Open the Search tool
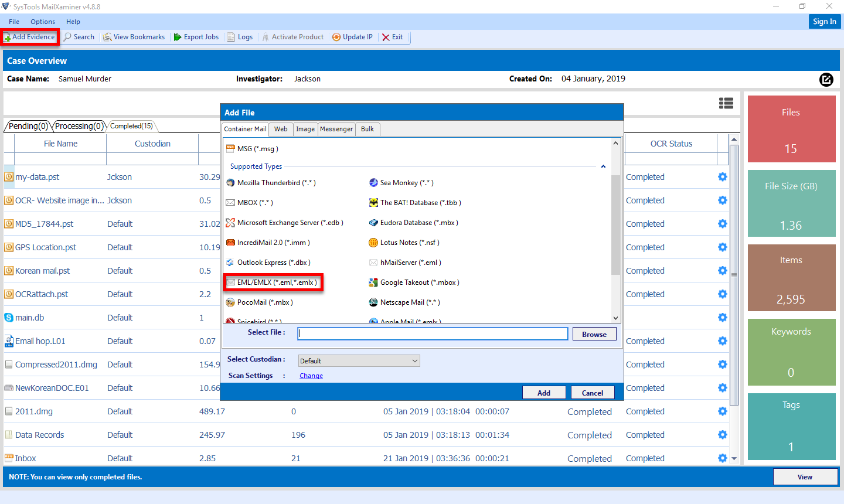Image resolution: width=844 pixels, height=504 pixels. (79, 37)
